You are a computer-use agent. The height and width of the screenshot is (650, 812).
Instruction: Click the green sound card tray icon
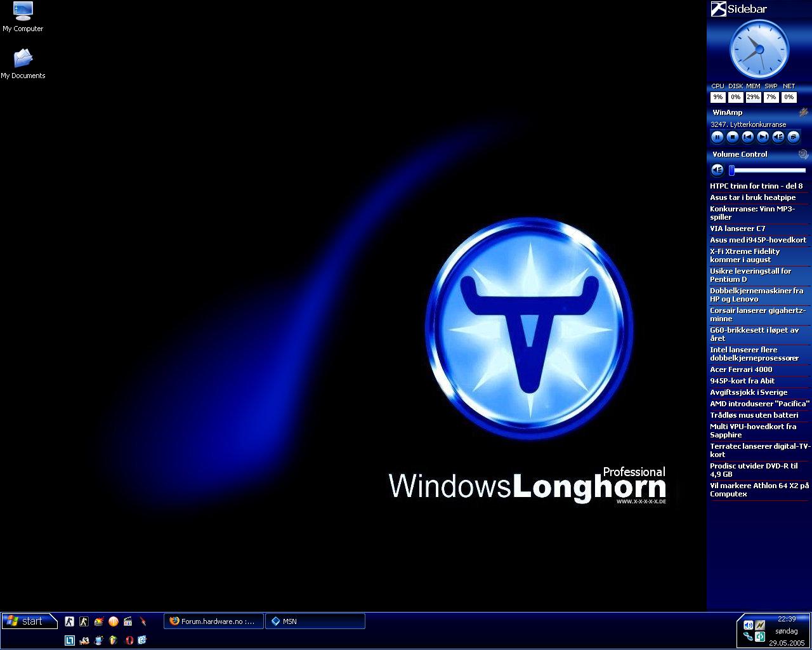point(759,637)
